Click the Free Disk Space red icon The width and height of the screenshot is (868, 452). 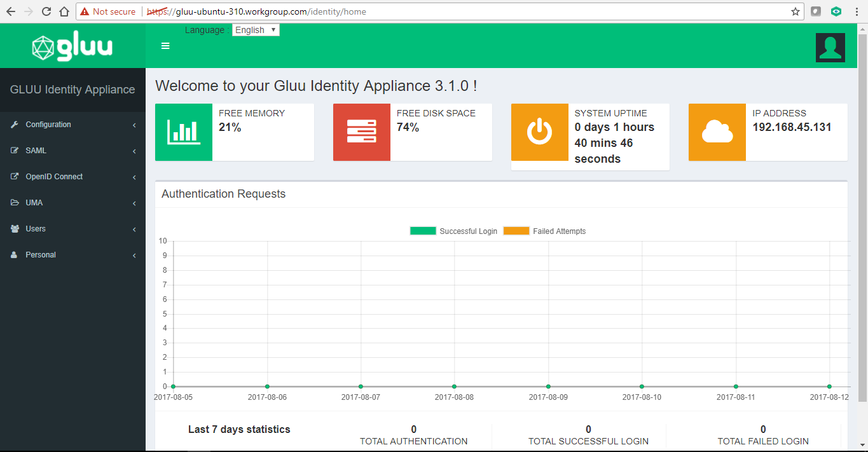(x=361, y=132)
